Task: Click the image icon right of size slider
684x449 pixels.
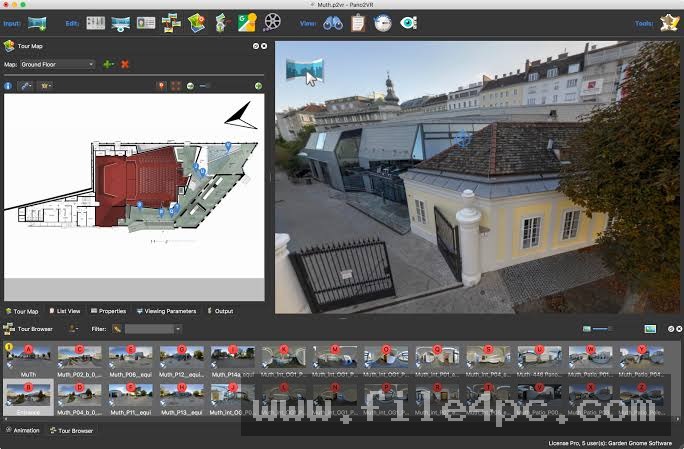Action: 650,329
